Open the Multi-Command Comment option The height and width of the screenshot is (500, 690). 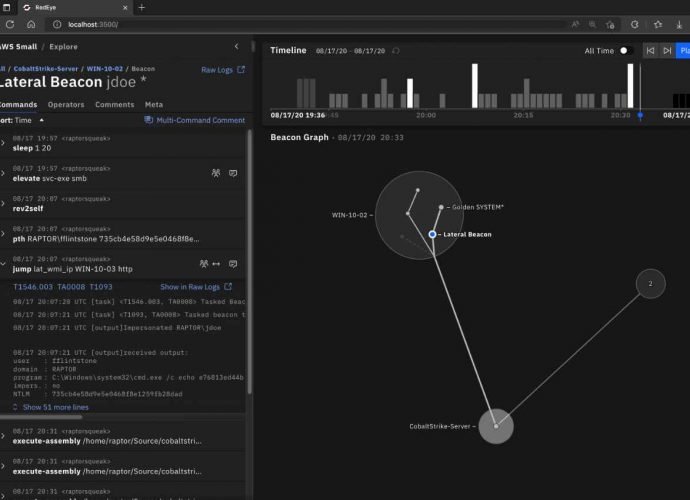[x=195, y=120]
